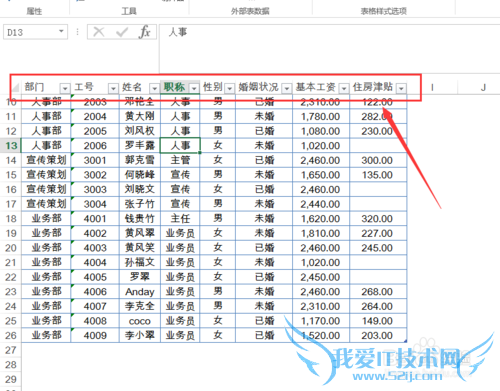Select column header J
Screen dimensions: 500x391
pyautogui.click(x=483, y=88)
